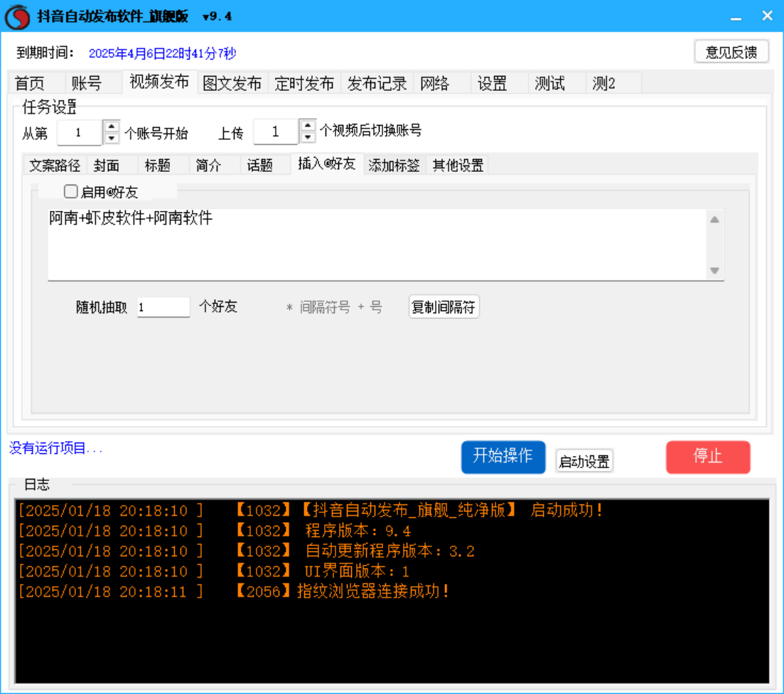
Task: Go to the 发布记录 tab
Action: (x=377, y=83)
